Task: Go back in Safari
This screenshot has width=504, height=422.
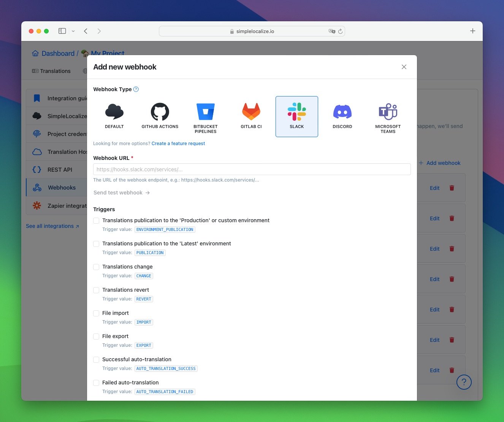Action: tap(86, 31)
